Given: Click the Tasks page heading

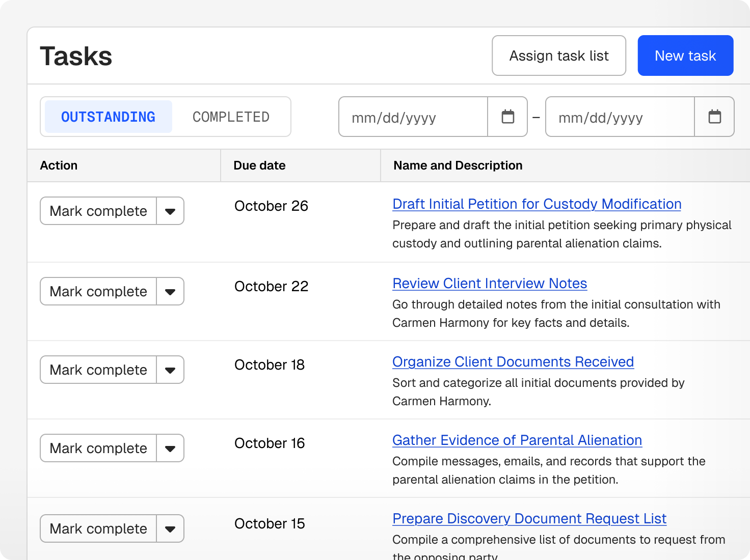Looking at the screenshot, I should pos(76,56).
